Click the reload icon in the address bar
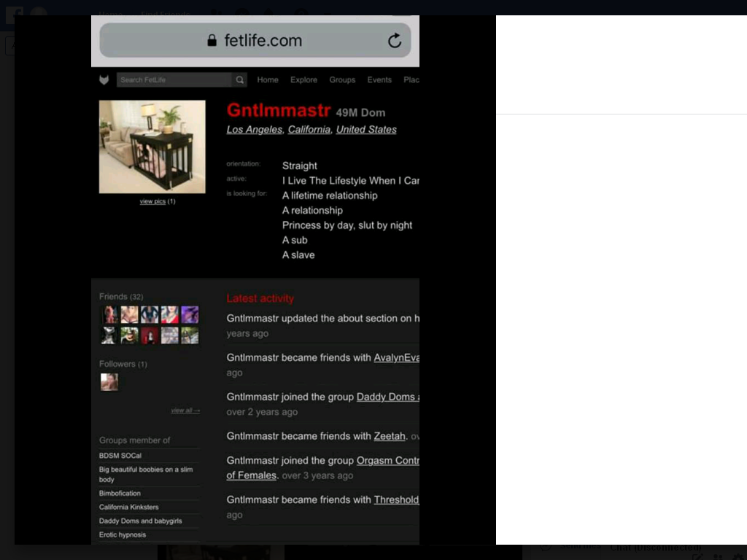 point(395,41)
